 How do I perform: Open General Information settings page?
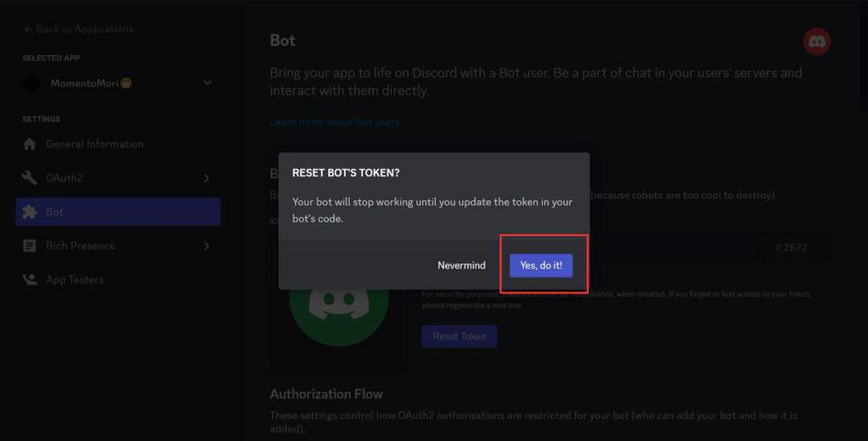(94, 144)
